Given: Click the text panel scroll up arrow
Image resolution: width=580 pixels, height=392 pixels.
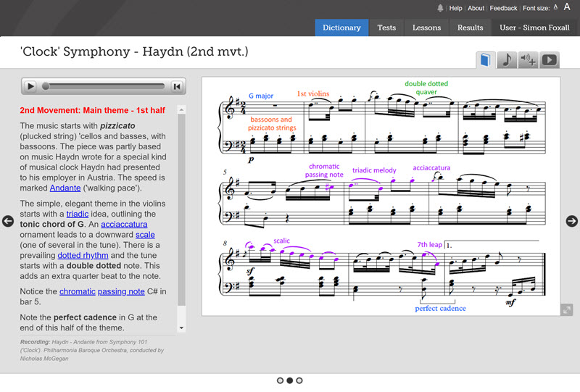Looking at the screenshot, I should pos(181,110).
